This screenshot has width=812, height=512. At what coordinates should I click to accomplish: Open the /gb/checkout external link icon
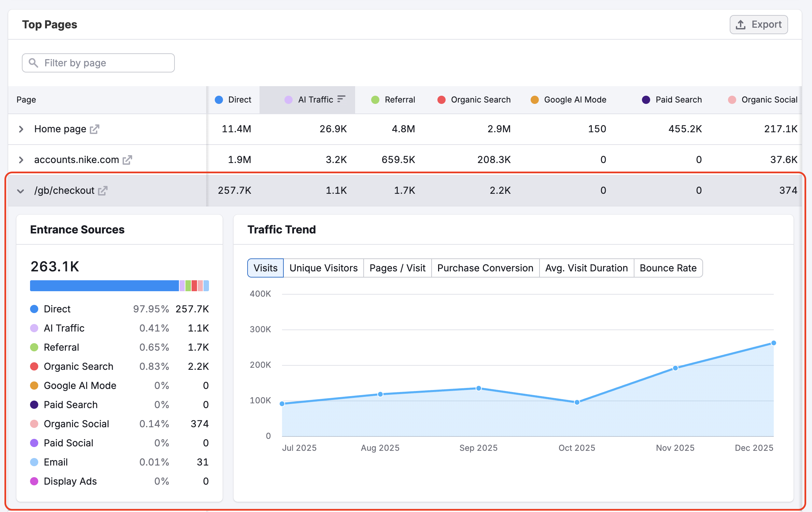click(x=103, y=190)
